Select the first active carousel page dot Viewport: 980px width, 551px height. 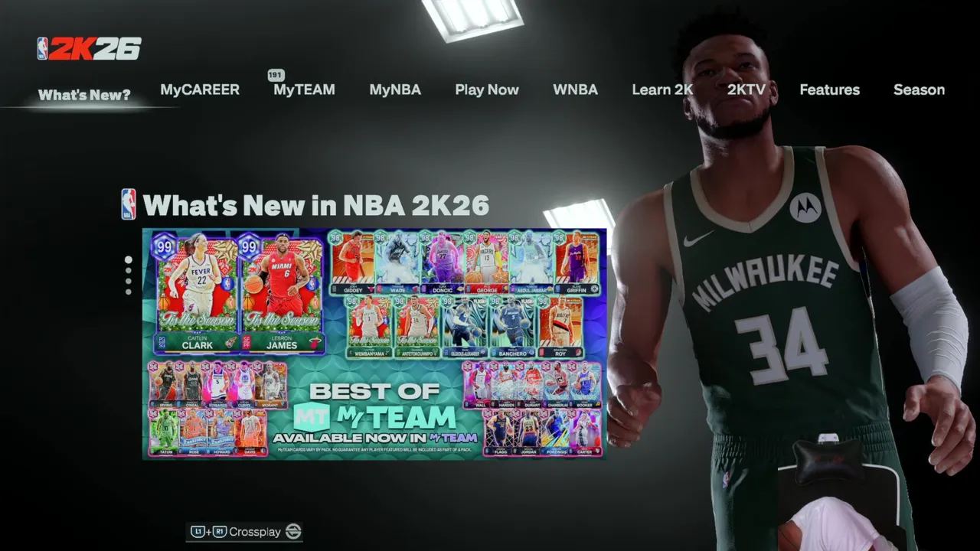coord(128,260)
